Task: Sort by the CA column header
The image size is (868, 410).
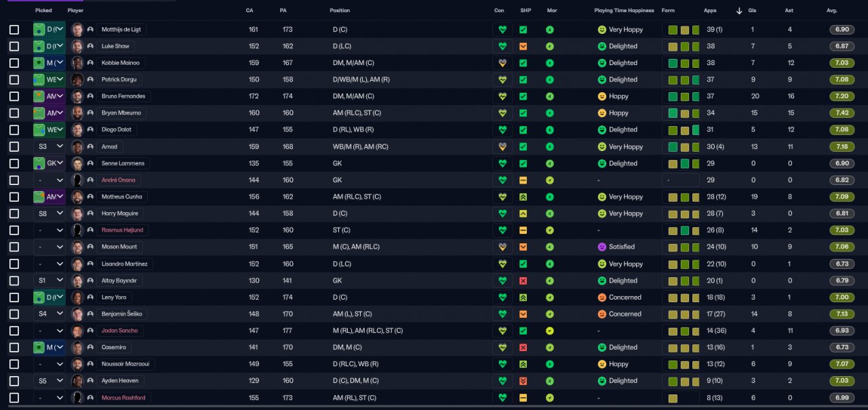Action: point(250,11)
